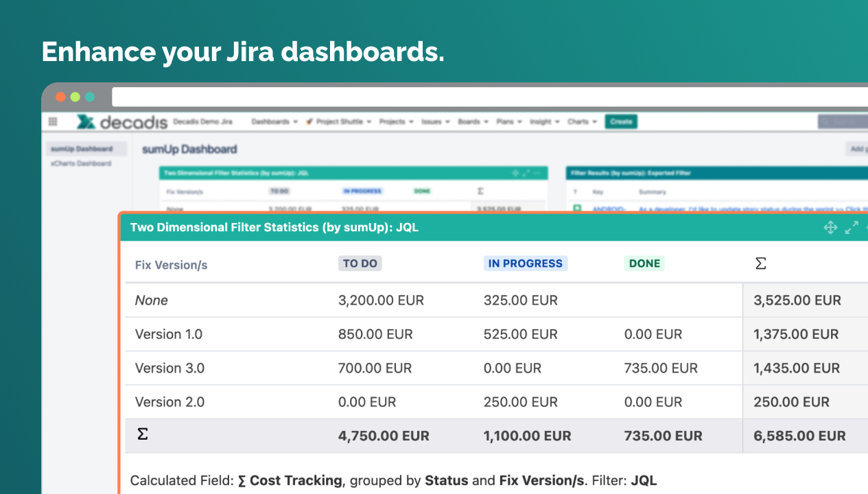The width and height of the screenshot is (868, 494).
Task: Click the IN PROGRESS status column header
Action: coord(526,263)
